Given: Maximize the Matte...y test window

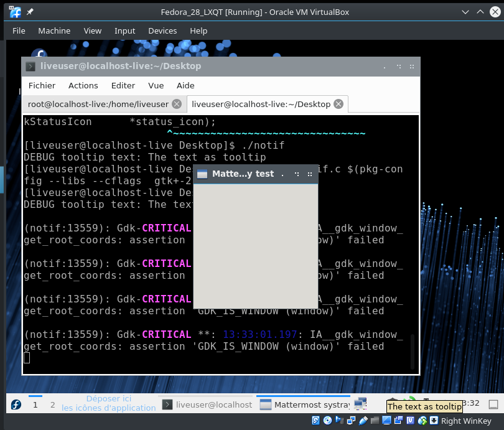Looking at the screenshot, I should click(x=297, y=174).
